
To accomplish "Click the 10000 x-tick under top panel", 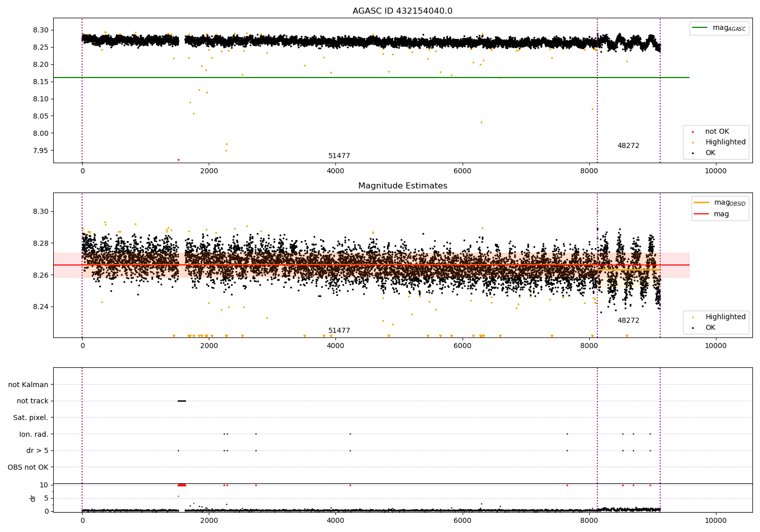I will [x=716, y=171].
